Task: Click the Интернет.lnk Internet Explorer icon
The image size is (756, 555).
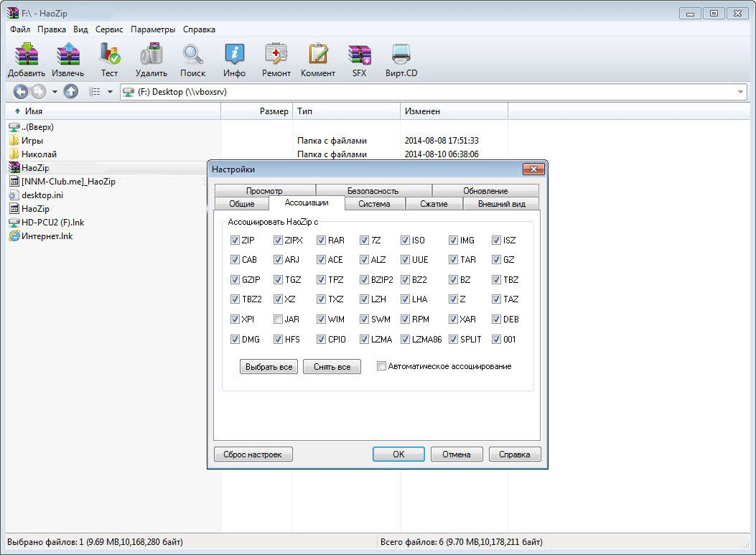Action: pos(14,236)
